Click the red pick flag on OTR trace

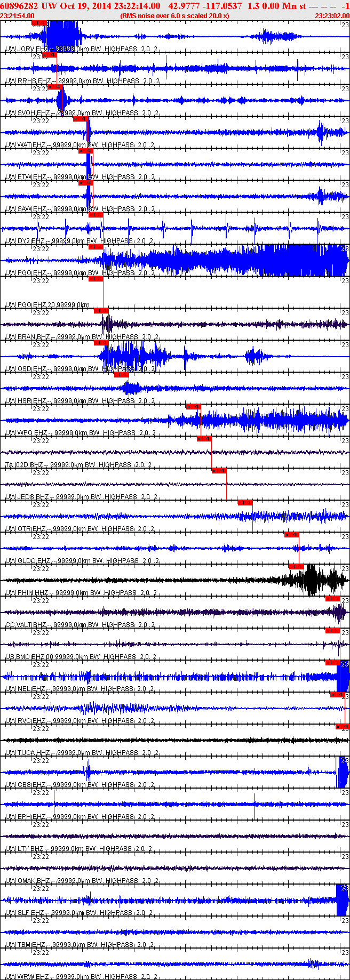coord(245,503)
